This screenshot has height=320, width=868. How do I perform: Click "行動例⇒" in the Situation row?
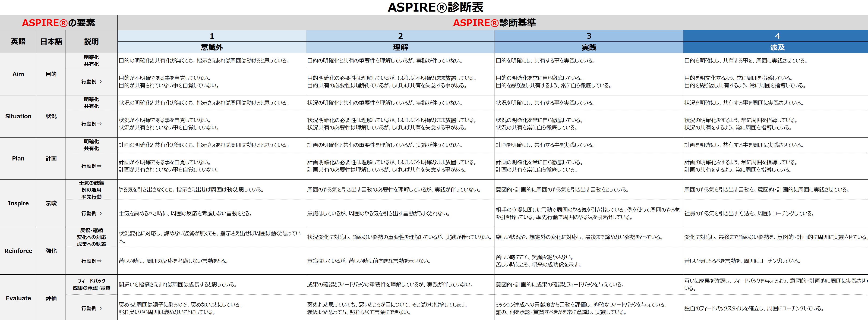coord(91,124)
